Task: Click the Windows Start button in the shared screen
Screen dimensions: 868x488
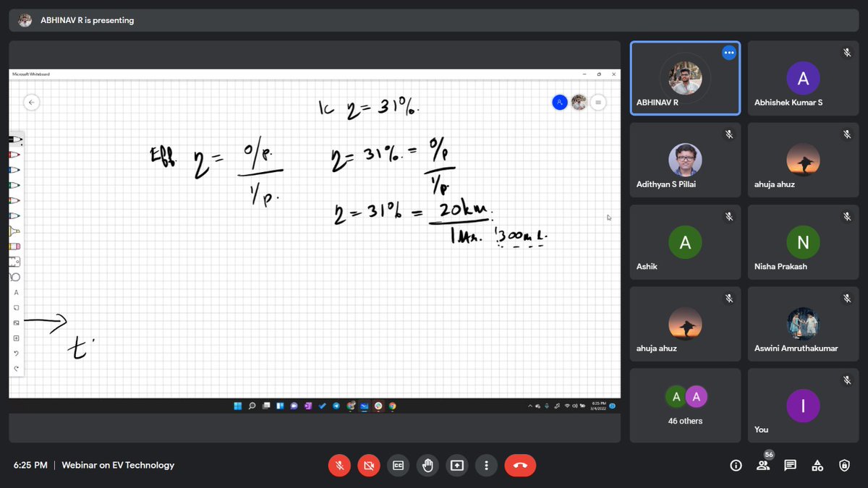Action: pos(238,406)
